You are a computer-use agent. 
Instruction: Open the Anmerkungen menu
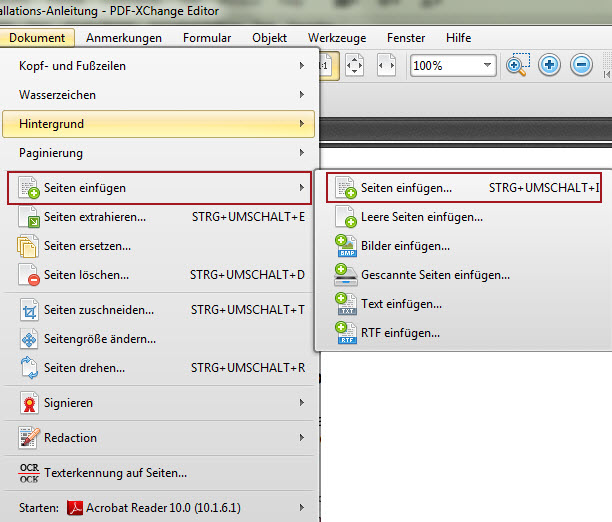pos(124,38)
